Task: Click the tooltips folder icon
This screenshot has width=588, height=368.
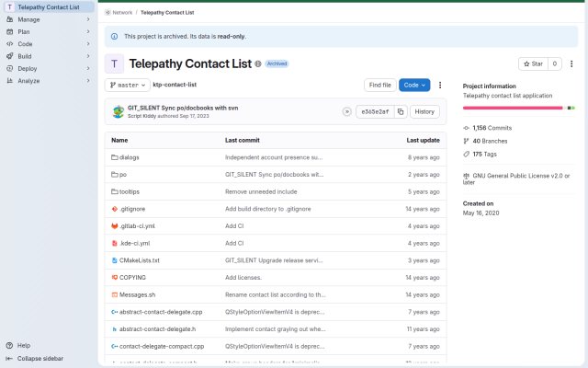Action: coord(114,192)
